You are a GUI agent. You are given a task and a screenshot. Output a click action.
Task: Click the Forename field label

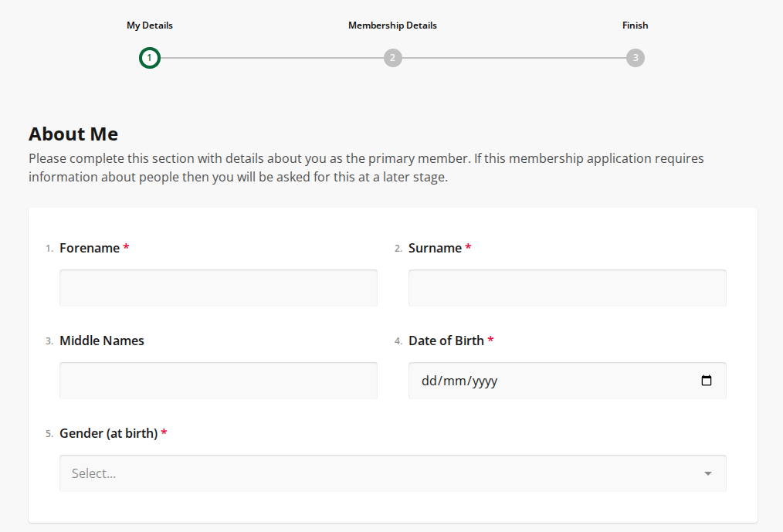point(90,248)
